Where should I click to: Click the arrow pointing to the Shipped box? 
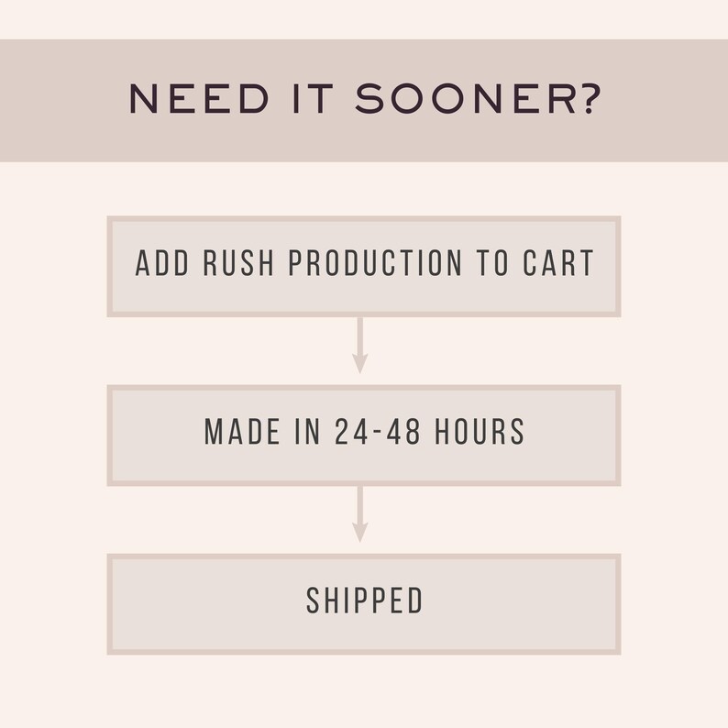point(359,514)
